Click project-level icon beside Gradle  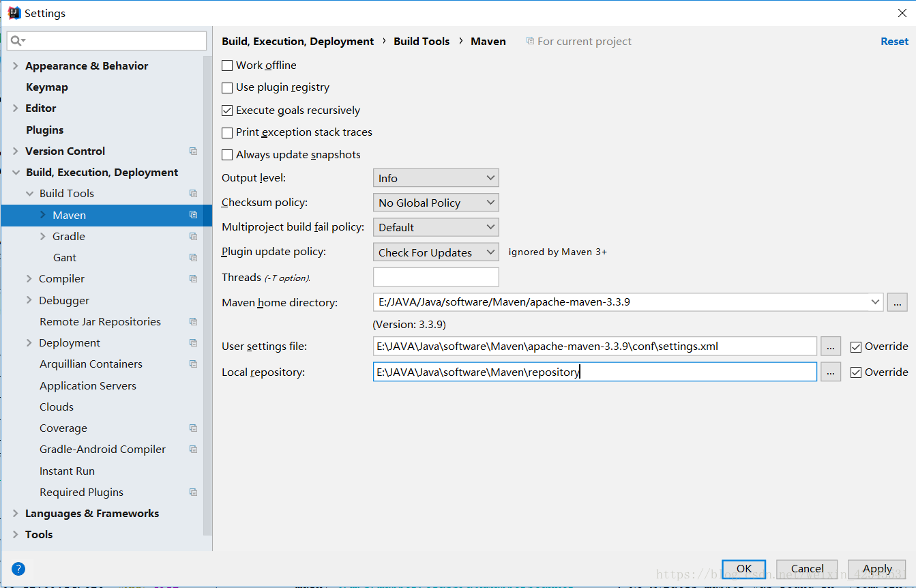(193, 237)
